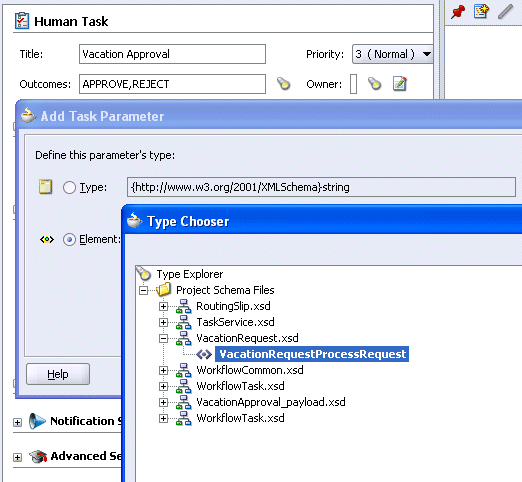This screenshot has height=482, width=522.
Task: Select VacationRequest.xsd file name
Action: 247,338
